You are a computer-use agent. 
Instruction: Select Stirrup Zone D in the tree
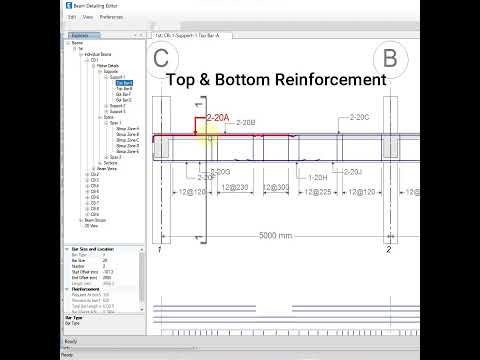[128, 146]
